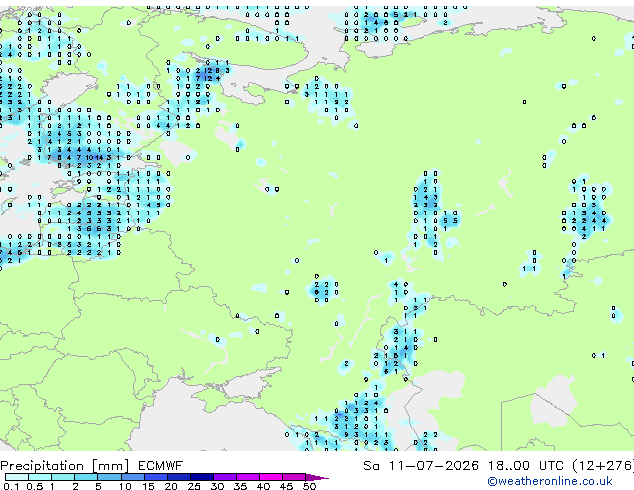Pick the 35–40 mm violet legend swatch
This screenshot has height=490, width=634.
(x=247, y=477)
